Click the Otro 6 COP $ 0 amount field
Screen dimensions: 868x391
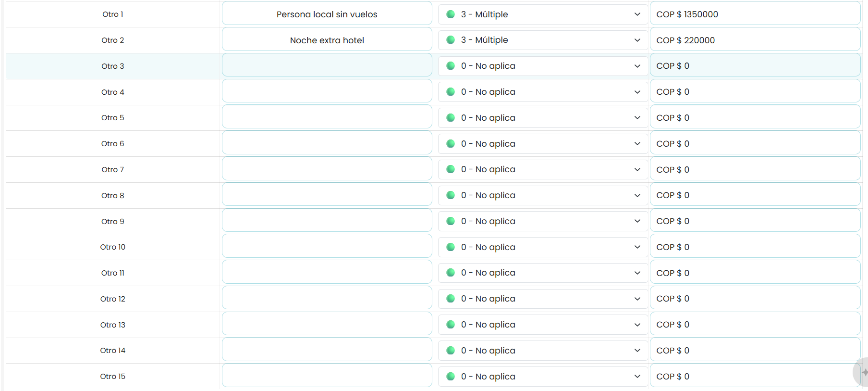755,143
